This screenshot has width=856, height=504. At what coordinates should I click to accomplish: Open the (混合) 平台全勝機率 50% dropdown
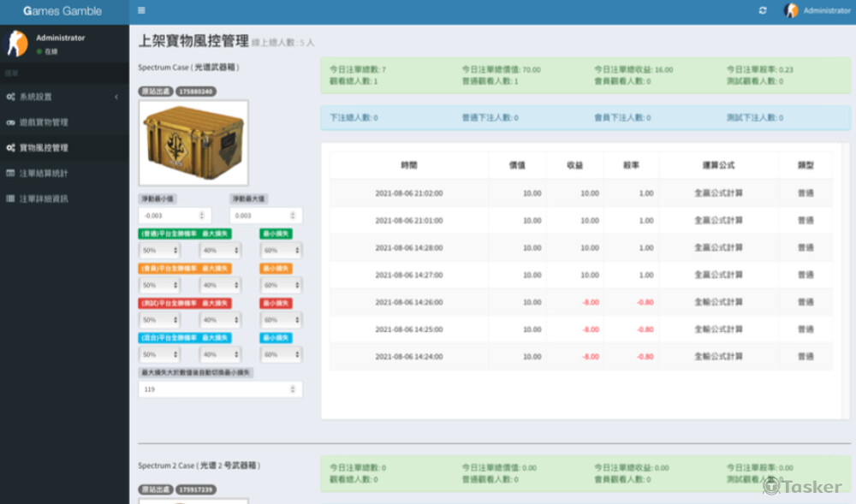pyautogui.click(x=160, y=354)
